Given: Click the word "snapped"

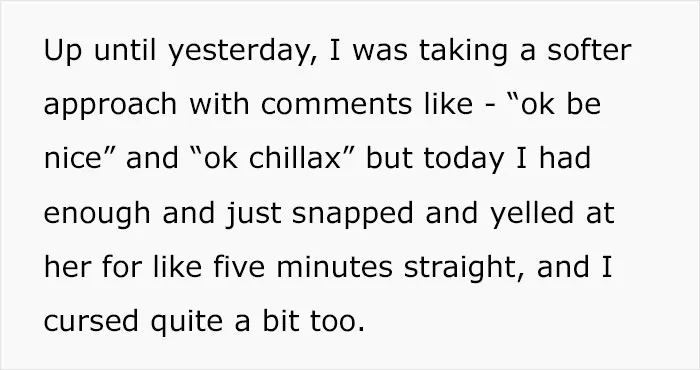Looking at the screenshot, I should pos(353,214).
